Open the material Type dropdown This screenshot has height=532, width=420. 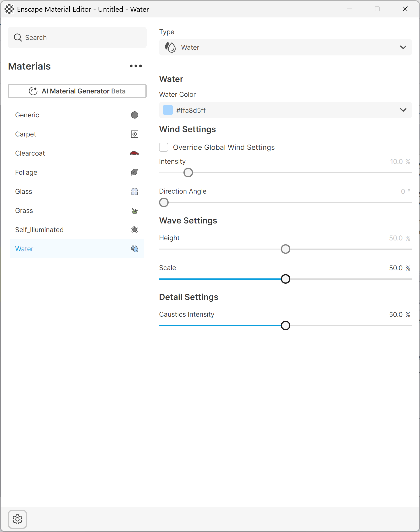click(x=285, y=47)
